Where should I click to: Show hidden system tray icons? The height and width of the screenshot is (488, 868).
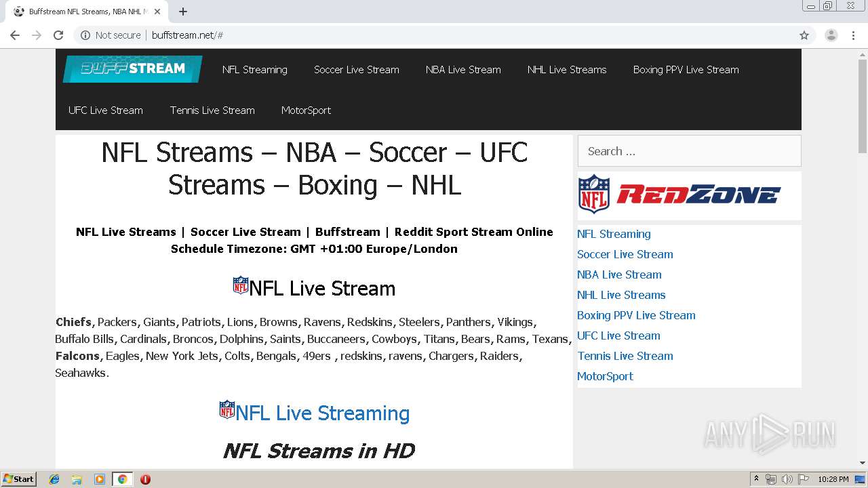coord(756,479)
